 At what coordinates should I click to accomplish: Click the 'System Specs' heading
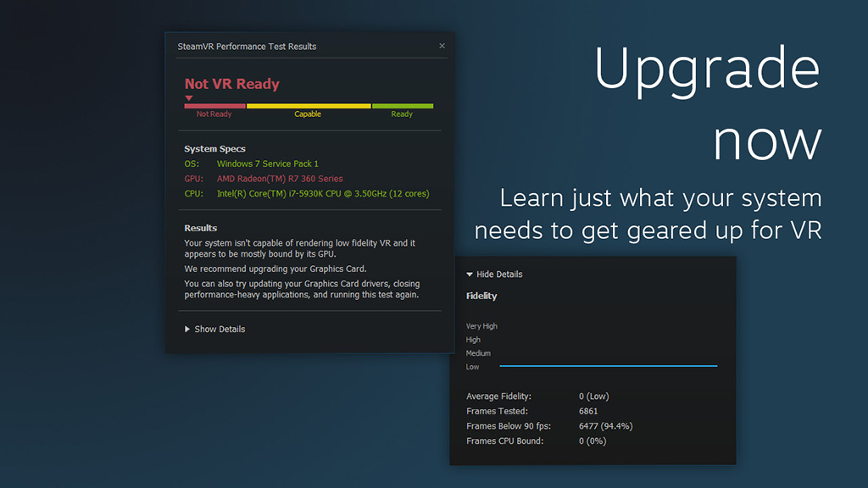pyautogui.click(x=214, y=149)
